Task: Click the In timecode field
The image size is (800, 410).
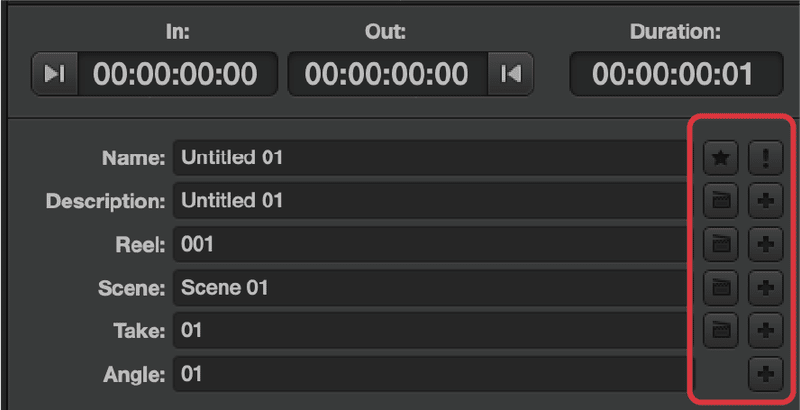Action: point(177,74)
